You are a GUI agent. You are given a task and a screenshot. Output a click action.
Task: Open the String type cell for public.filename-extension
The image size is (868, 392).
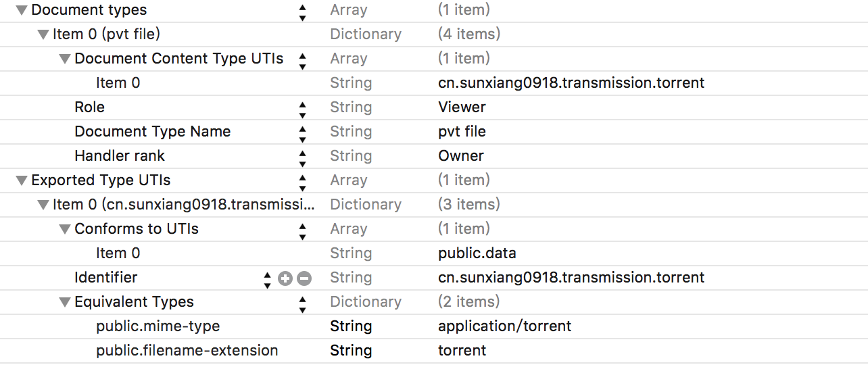click(351, 351)
